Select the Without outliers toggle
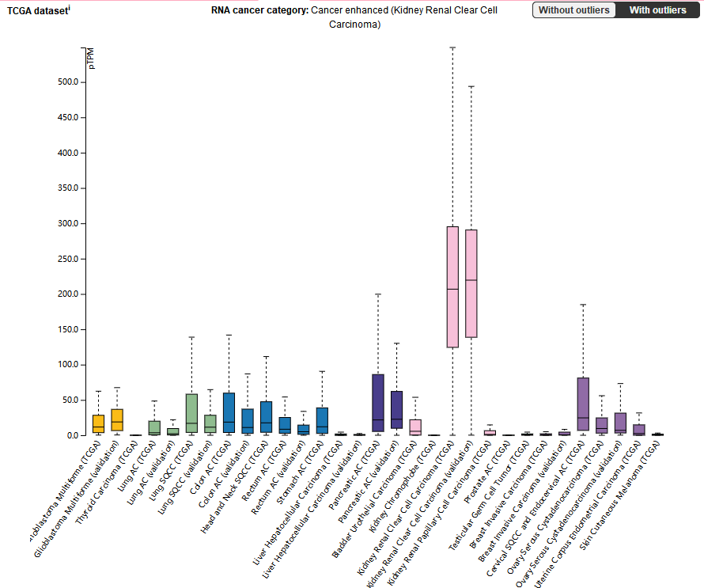Viewport: 704px width, 588px height. pyautogui.click(x=574, y=10)
